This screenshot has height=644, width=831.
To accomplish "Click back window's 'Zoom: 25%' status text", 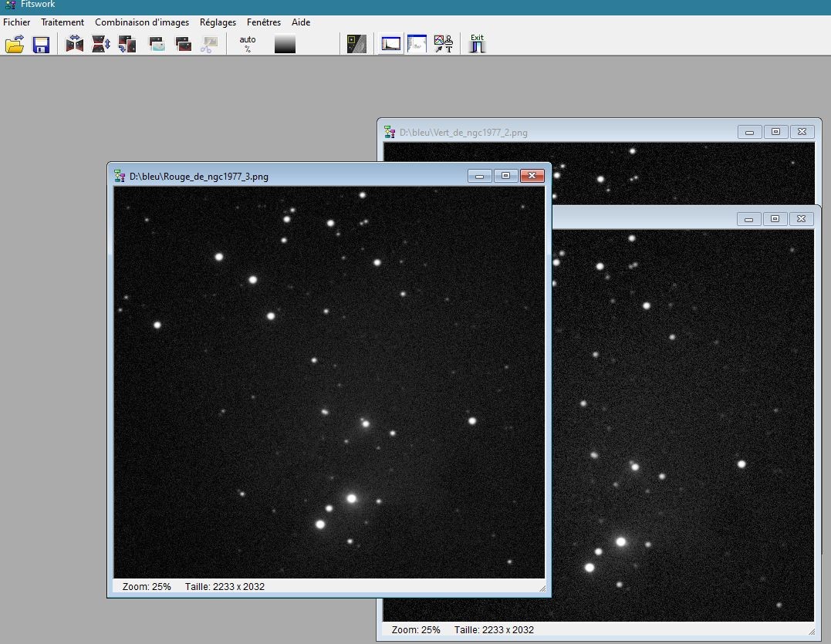I will click(x=416, y=629).
